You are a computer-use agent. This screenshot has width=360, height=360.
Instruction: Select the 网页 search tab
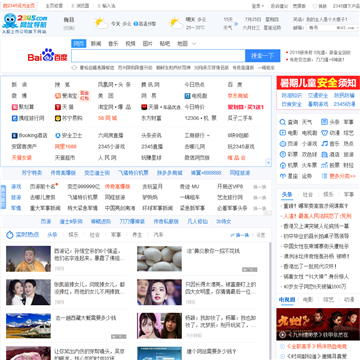pos(79,44)
